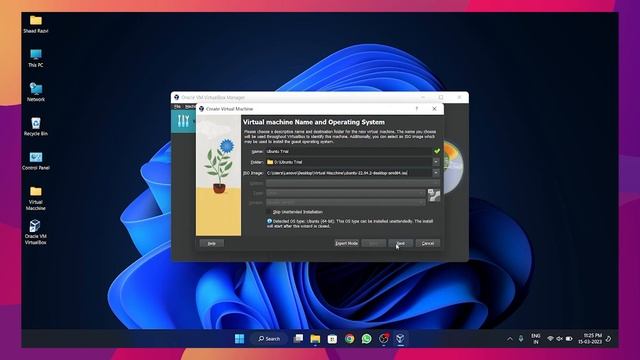Click the Help button in the wizard
The image size is (640, 360).
point(211,243)
